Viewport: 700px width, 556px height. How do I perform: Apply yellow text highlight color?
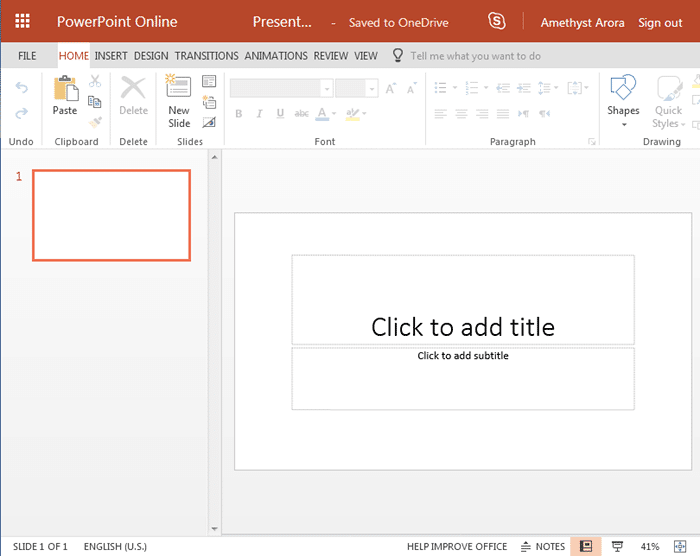[352, 114]
